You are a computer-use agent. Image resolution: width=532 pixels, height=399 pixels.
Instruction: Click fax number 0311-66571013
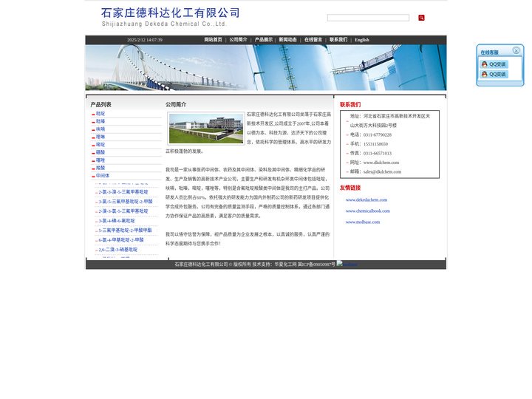tap(378, 154)
